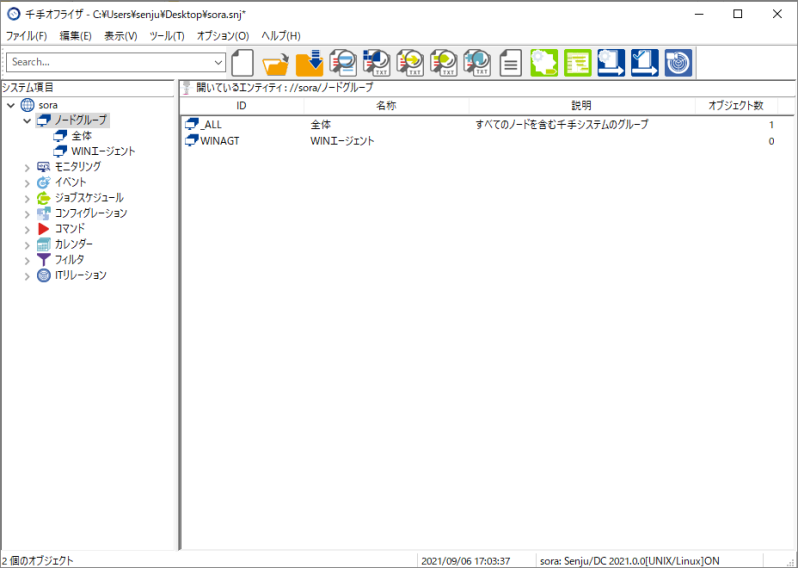This screenshot has height=568, width=798.
Task: Click the green gear toolbar icon
Action: click(x=544, y=63)
